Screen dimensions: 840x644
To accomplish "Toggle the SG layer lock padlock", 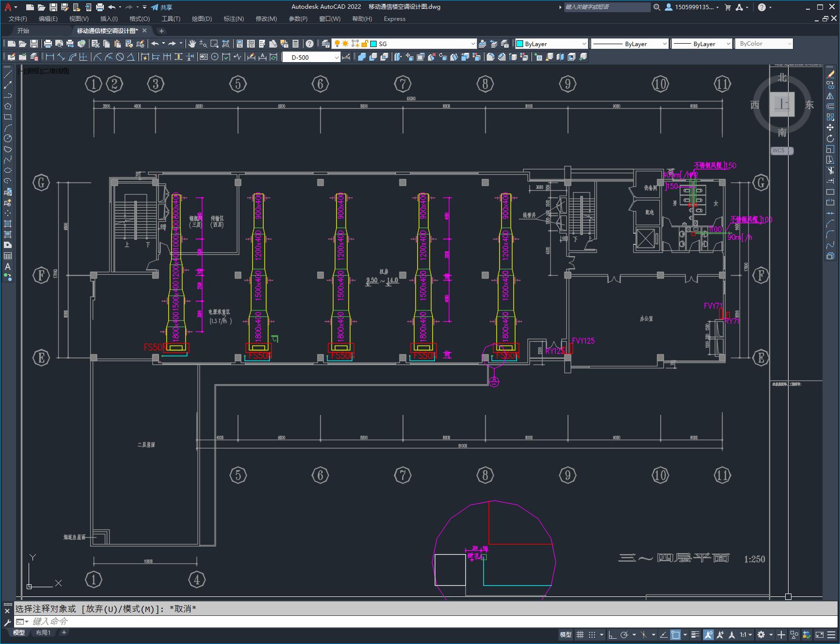I will 365,44.
